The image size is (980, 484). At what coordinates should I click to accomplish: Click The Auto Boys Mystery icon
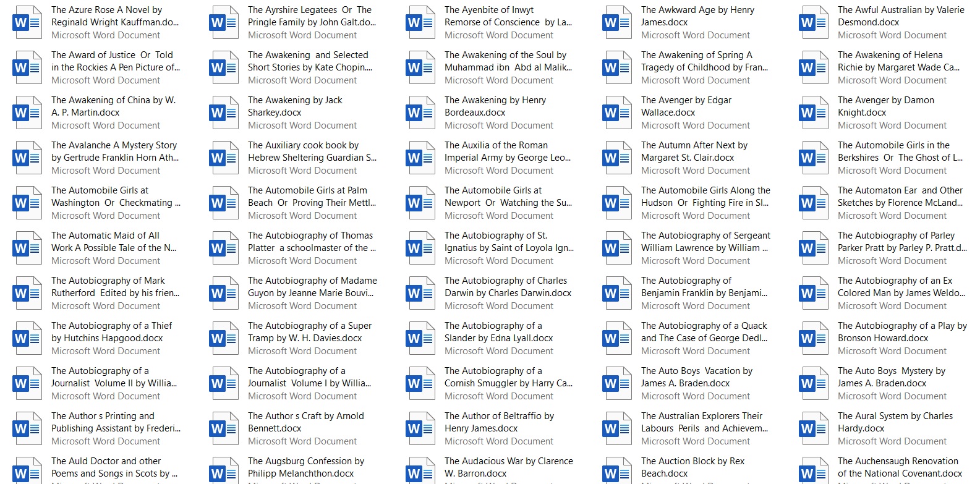(x=813, y=384)
